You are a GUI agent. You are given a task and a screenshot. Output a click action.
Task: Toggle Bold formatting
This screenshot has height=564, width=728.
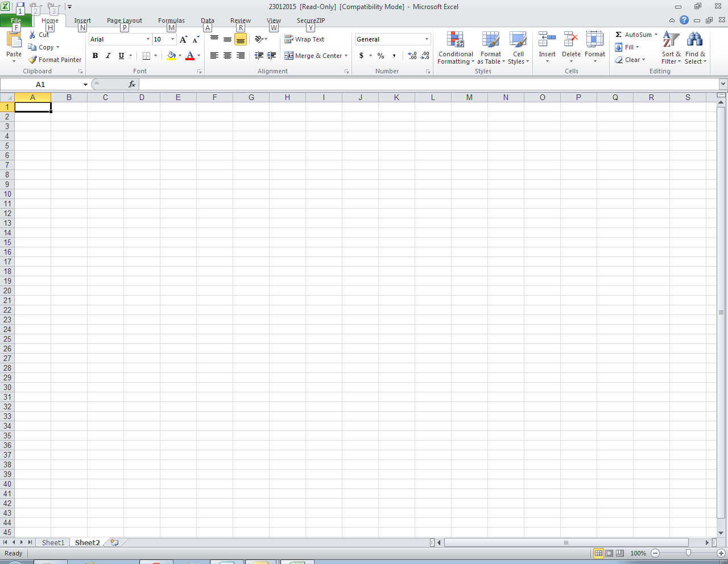click(95, 56)
